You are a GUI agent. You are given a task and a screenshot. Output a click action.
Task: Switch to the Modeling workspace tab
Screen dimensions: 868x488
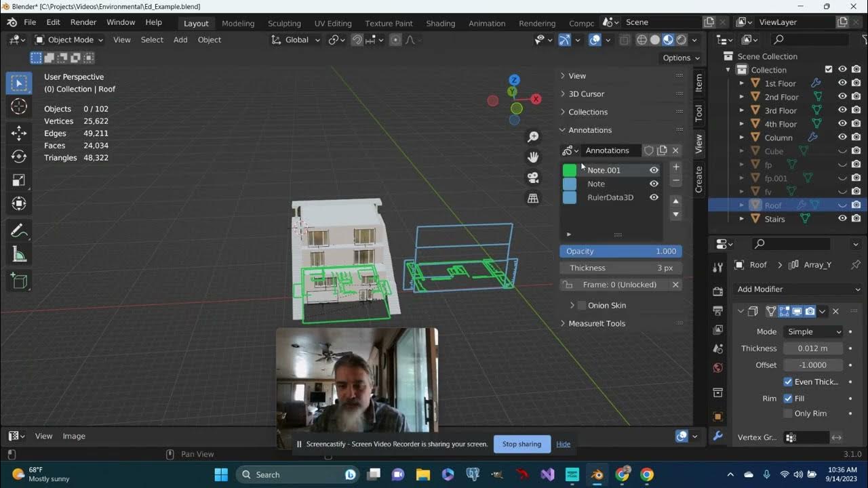click(x=238, y=23)
